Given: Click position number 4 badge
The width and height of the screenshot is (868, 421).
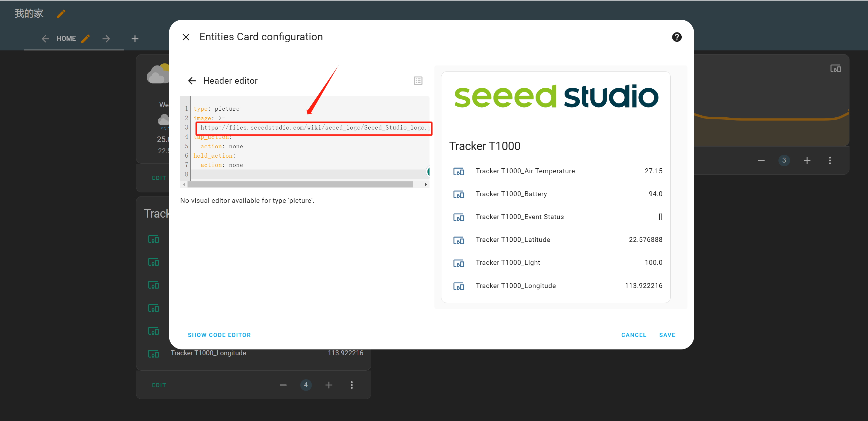Looking at the screenshot, I should point(306,385).
